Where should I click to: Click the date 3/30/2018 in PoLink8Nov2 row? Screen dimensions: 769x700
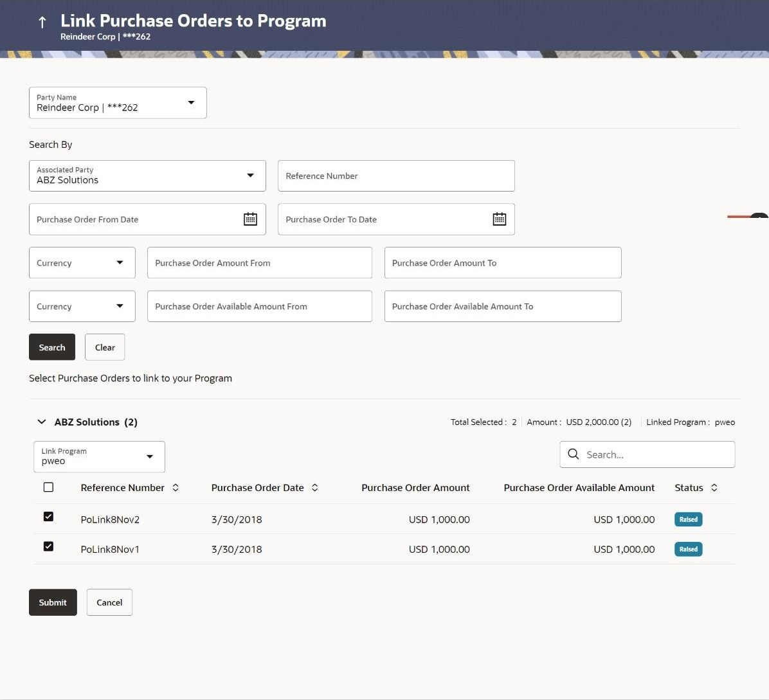point(237,519)
